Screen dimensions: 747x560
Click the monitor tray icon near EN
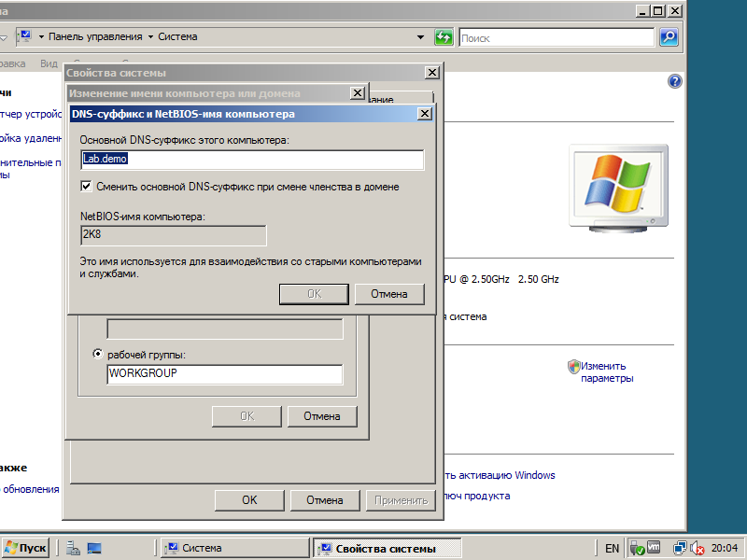click(x=653, y=548)
